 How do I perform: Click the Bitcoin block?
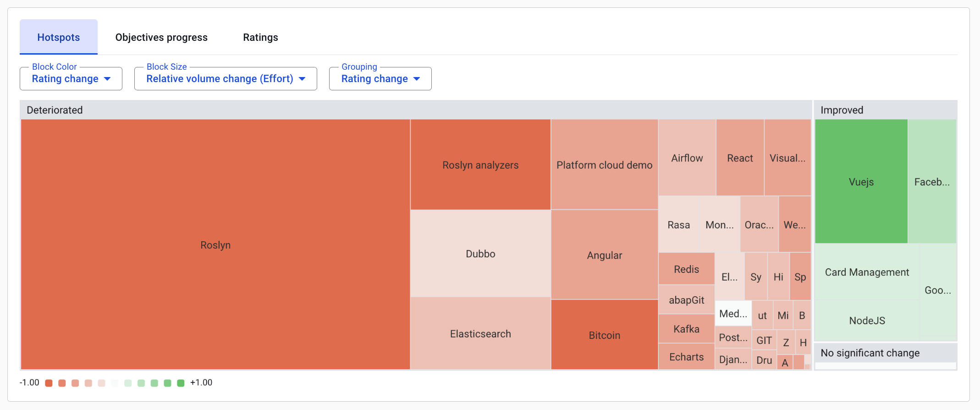coord(604,335)
